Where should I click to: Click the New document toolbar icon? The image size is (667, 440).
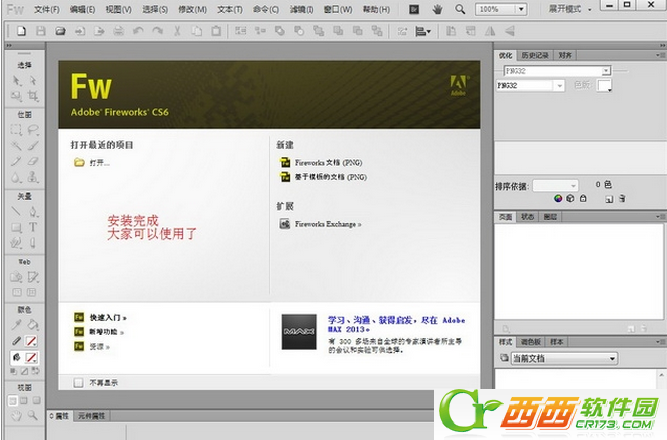(x=21, y=31)
